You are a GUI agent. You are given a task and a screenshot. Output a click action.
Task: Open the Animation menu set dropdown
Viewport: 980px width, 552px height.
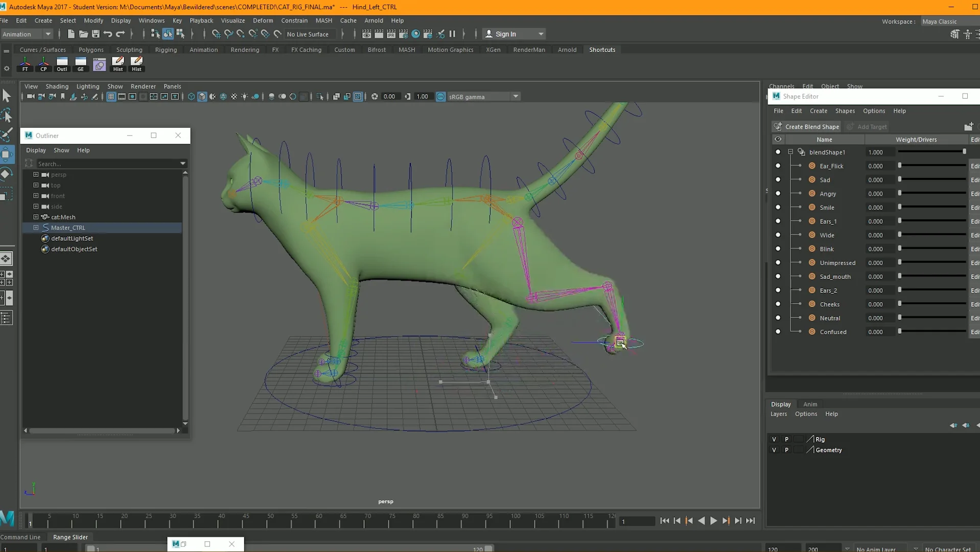point(27,34)
